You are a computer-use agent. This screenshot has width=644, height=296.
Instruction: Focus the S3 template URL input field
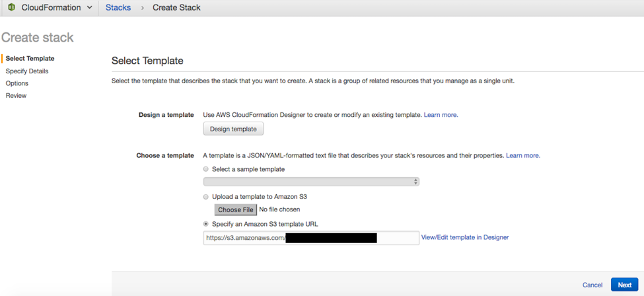click(311, 238)
